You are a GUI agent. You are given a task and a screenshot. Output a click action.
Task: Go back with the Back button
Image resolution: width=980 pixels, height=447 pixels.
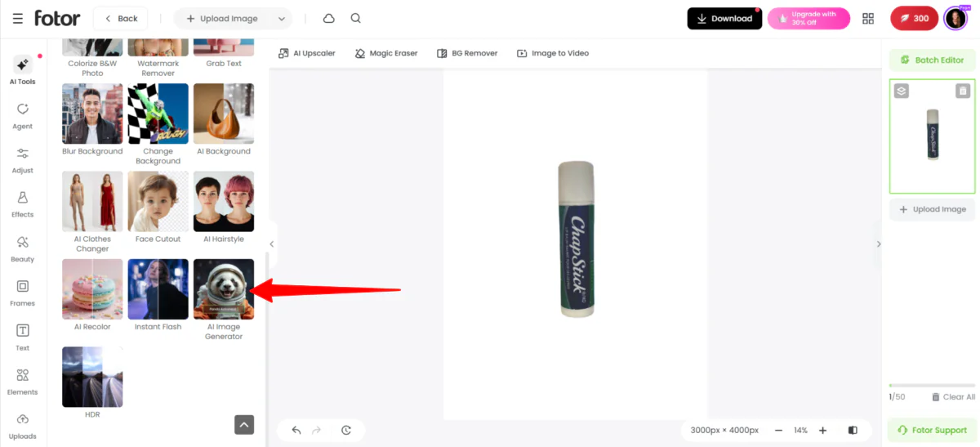[121, 18]
